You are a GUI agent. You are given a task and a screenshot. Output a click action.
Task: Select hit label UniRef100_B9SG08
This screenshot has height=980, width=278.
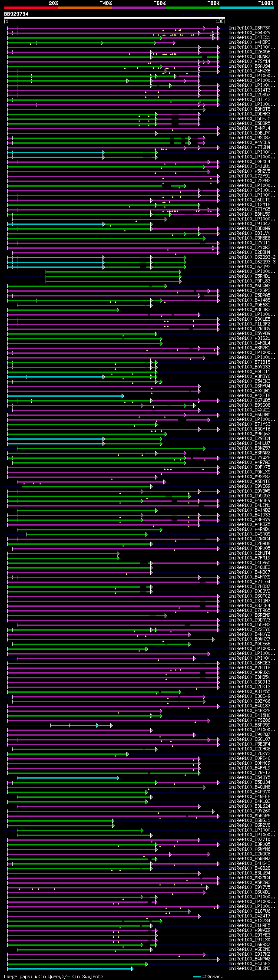[x=249, y=405]
